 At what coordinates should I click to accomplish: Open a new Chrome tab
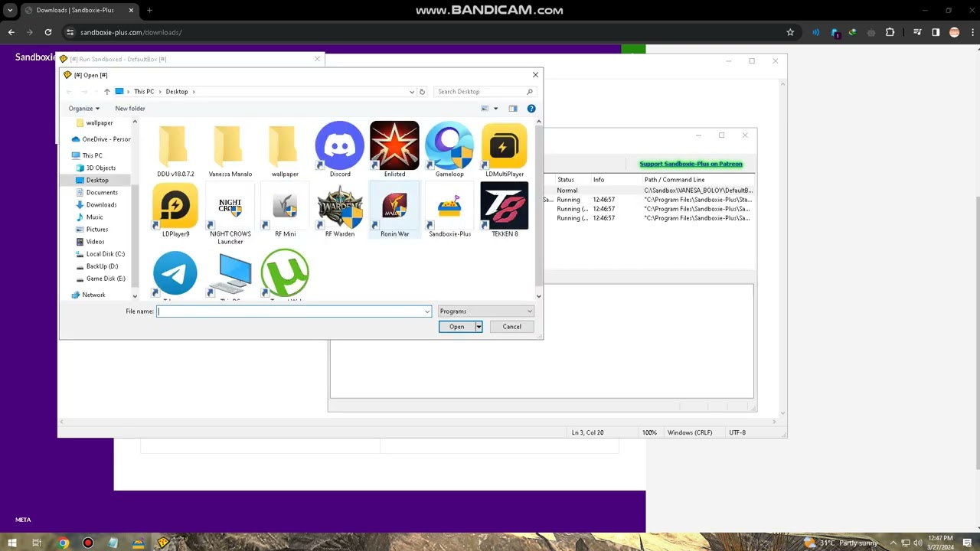(149, 10)
